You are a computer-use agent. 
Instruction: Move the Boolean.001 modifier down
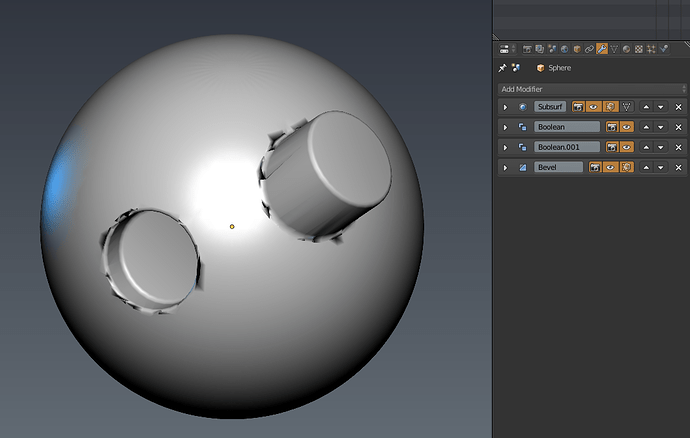tap(661, 147)
